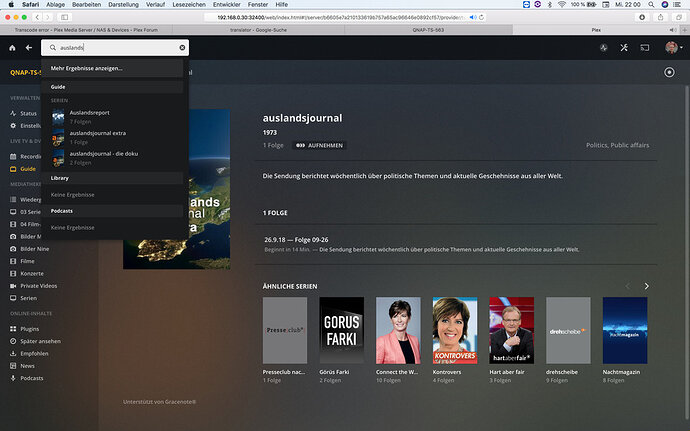The height and width of the screenshot is (431, 690).
Task: Click the record circle icon
Action: (669, 72)
